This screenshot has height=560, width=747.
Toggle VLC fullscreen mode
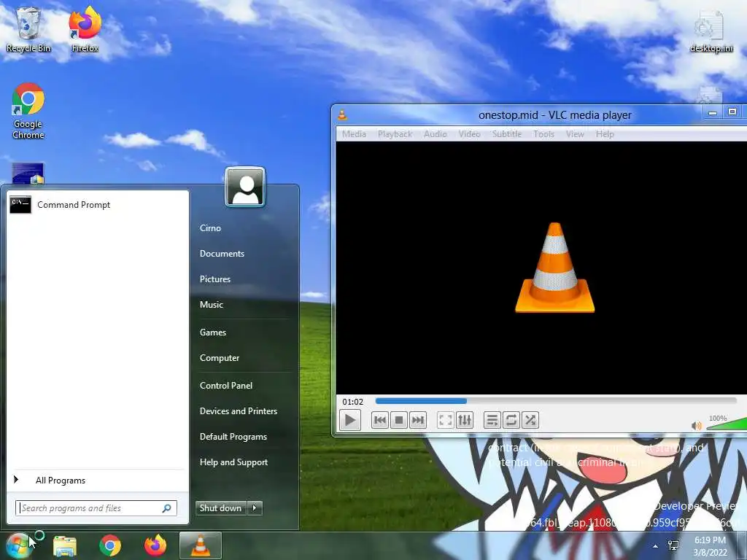coord(445,420)
